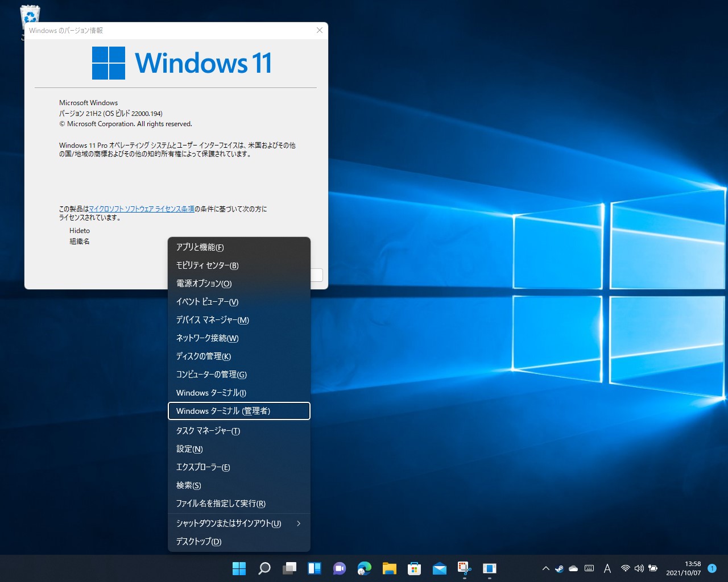
Task: Open Task View
Action: [x=289, y=568]
